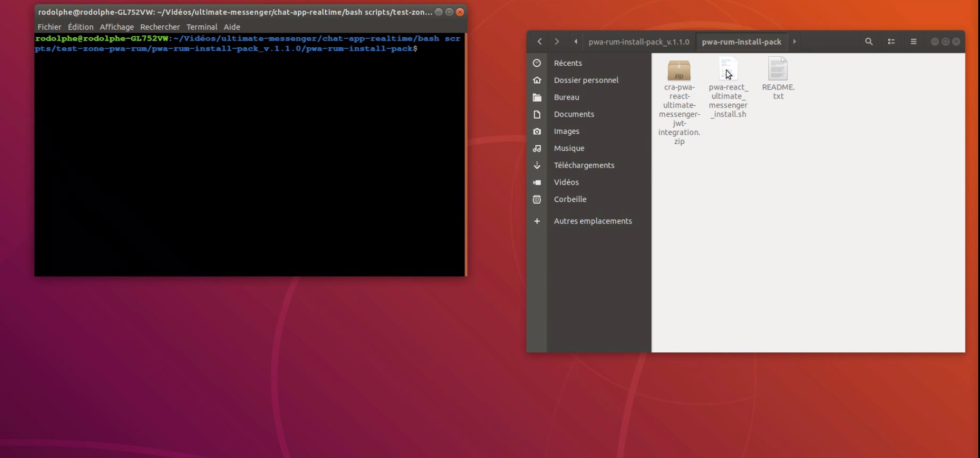Select the cra-pwa-react zip archive file
The image size is (980, 458).
click(x=679, y=71)
